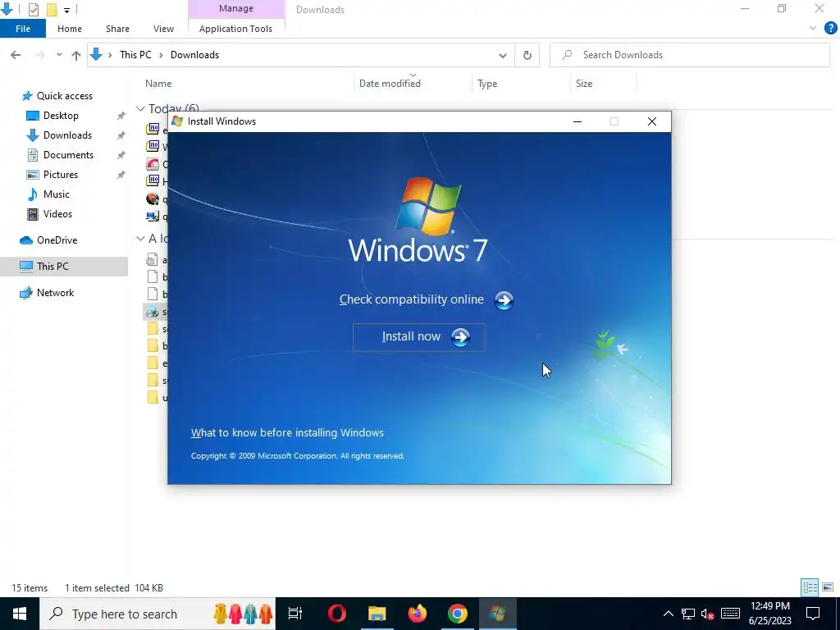Click the Install now button

(x=419, y=337)
